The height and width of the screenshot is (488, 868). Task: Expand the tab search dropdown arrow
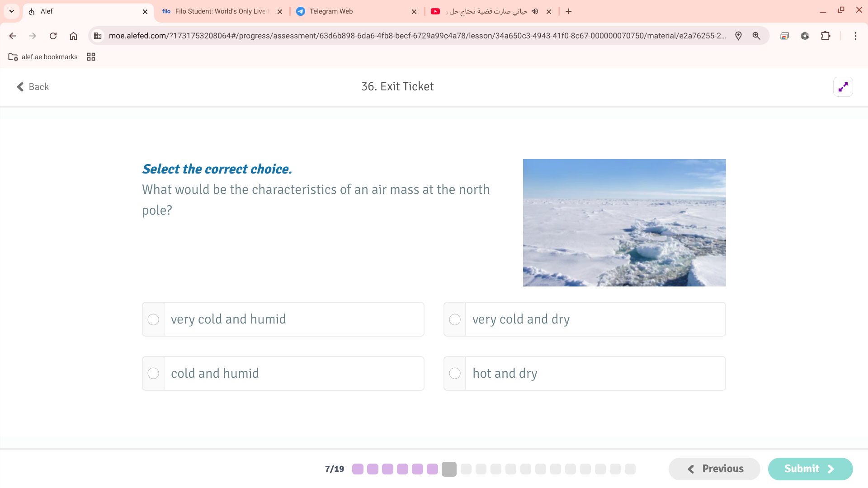[x=12, y=11]
